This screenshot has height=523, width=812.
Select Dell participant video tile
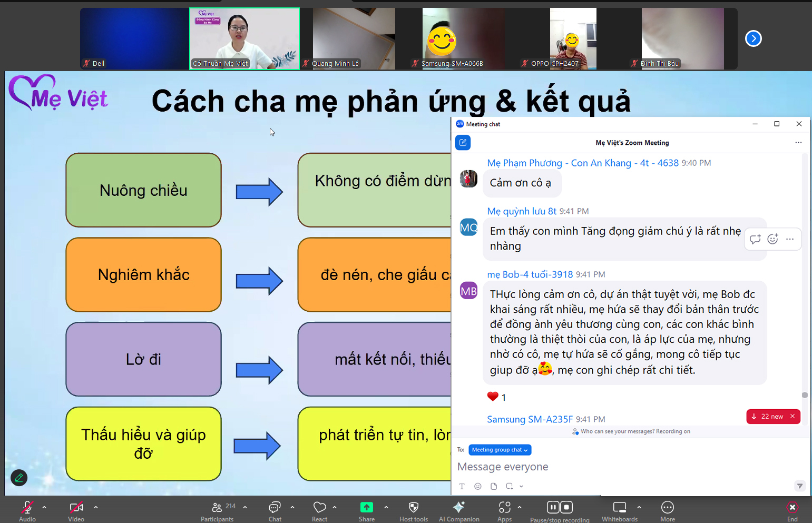pyautogui.click(x=134, y=38)
